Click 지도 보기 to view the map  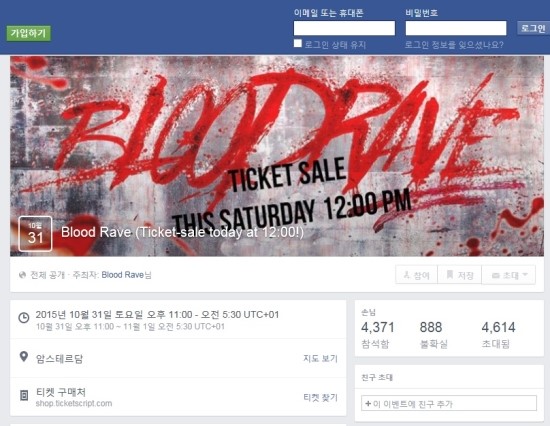[x=320, y=358]
